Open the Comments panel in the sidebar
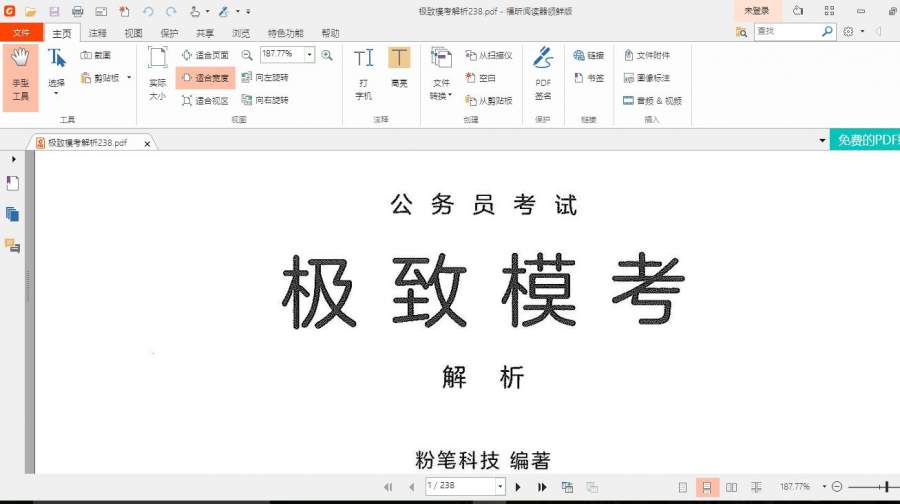This screenshot has height=504, width=900. coord(13,246)
